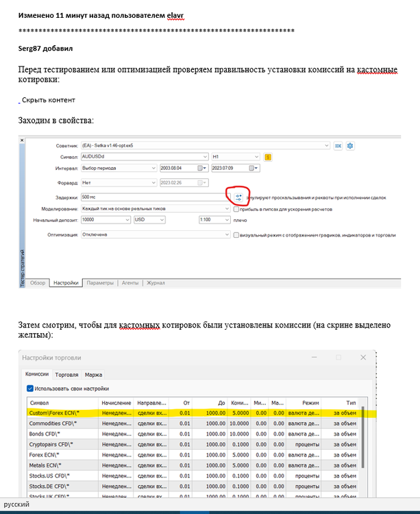The height and width of the screenshot is (514, 420).
Task: Open trade settings icon next to delays field
Action: 238,197
